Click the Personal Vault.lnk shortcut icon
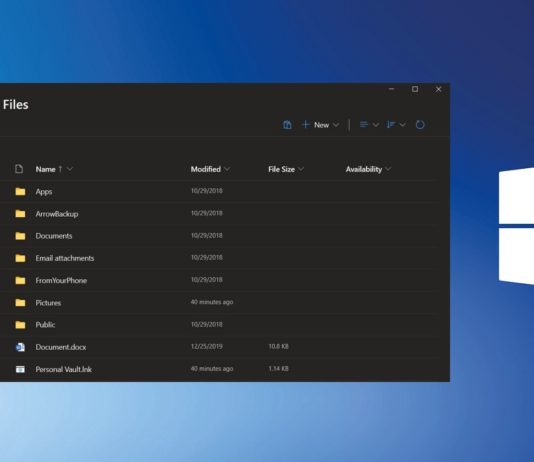This screenshot has width=534, height=462. (20, 369)
